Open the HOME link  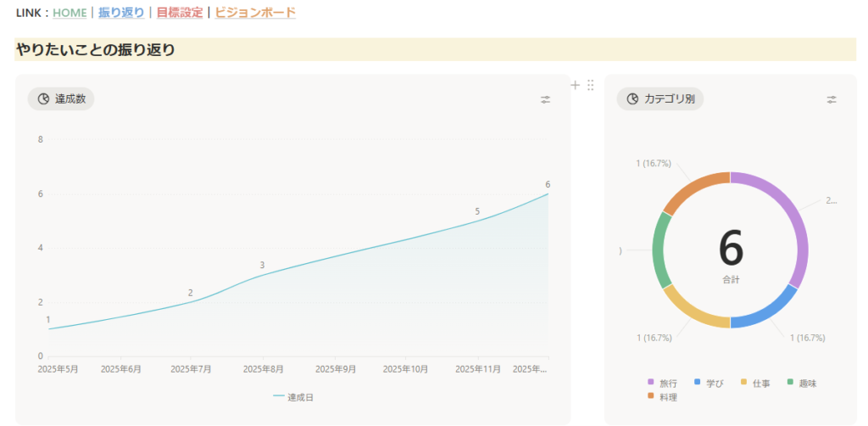[70, 13]
